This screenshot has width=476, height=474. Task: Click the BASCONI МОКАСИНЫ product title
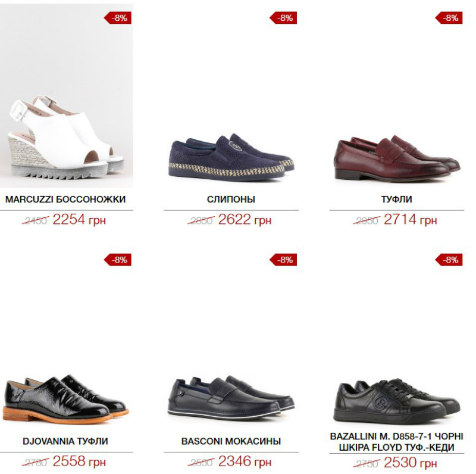pos(231,441)
